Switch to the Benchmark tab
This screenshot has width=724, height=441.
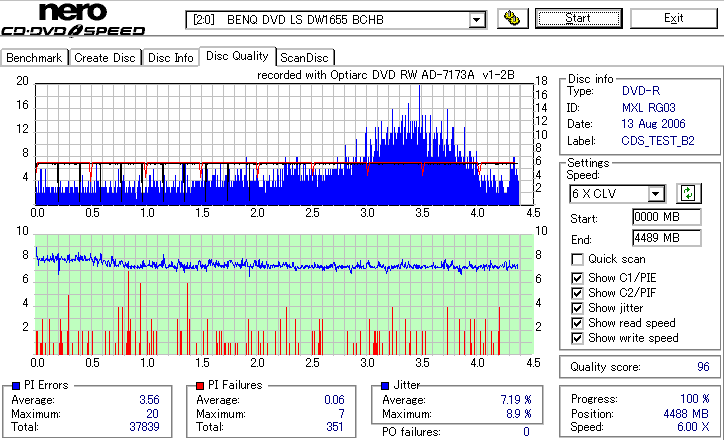(x=34, y=58)
